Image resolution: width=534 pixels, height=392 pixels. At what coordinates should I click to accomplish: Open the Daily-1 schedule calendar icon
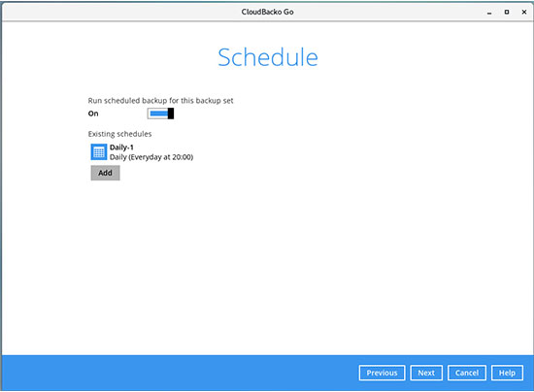(x=99, y=151)
